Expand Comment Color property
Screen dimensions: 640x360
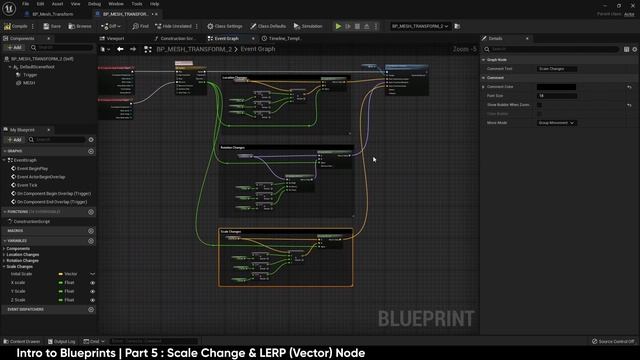click(x=484, y=87)
